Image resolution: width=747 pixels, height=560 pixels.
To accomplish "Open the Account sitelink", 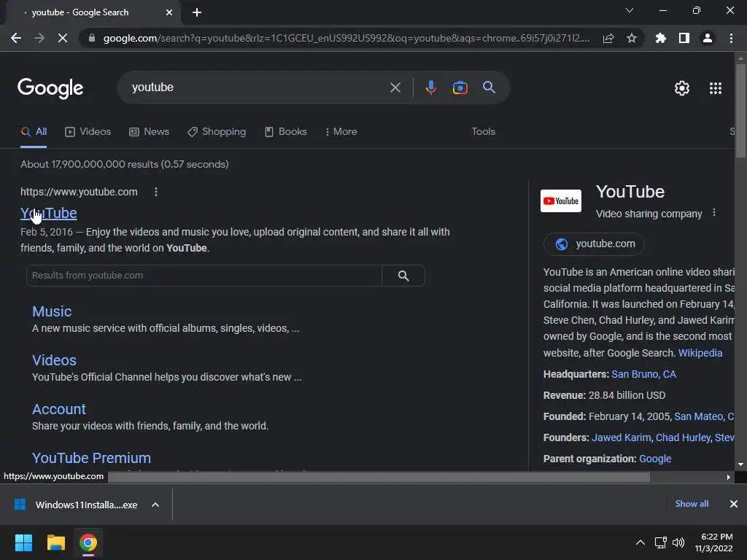I will click(x=59, y=409).
